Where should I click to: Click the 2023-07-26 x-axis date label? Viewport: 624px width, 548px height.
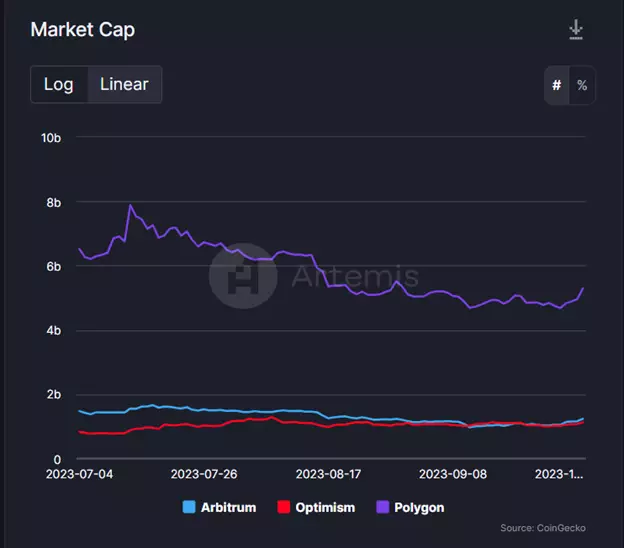[x=204, y=474]
